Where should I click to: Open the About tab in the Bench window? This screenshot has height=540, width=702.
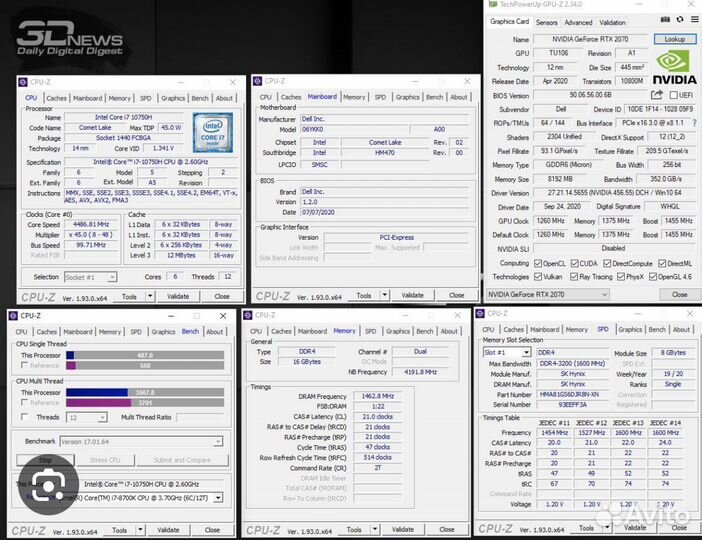click(x=214, y=332)
